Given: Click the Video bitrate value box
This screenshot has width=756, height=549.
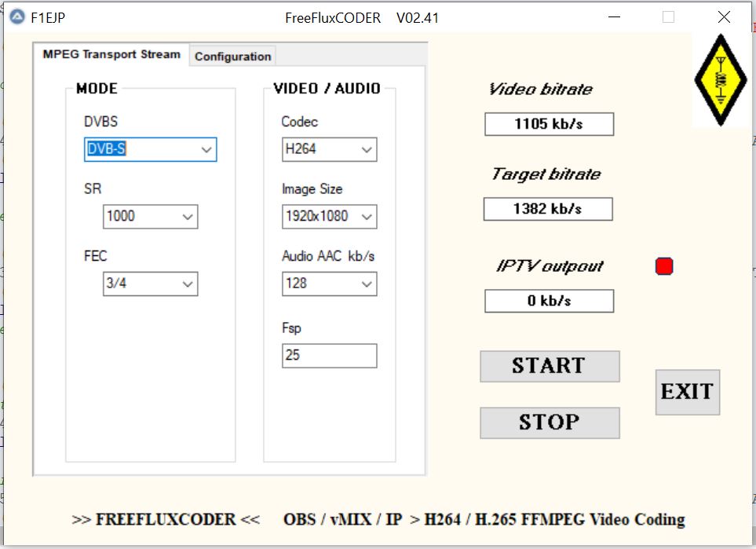Looking at the screenshot, I should pos(550,124).
